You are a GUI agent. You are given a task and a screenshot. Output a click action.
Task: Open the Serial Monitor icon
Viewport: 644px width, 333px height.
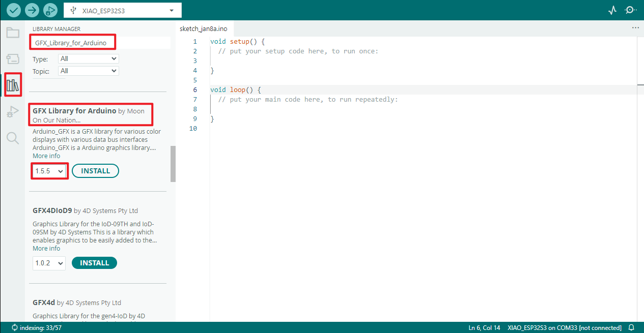[x=631, y=10]
